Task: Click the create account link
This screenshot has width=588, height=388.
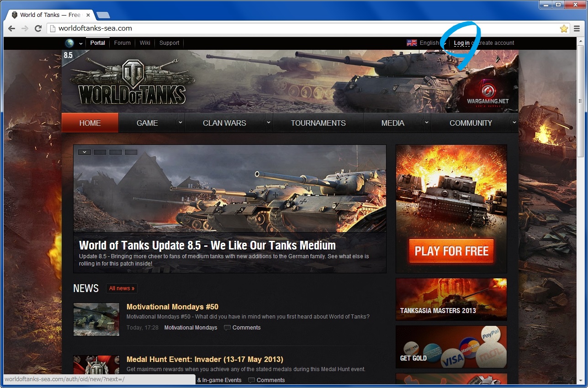Action: coord(495,43)
